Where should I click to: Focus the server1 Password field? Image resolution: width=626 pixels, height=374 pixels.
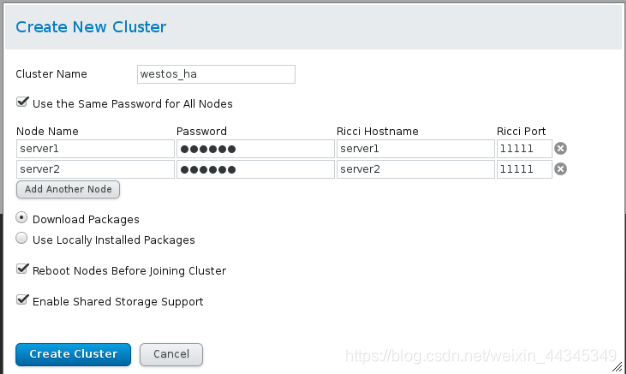[x=256, y=149]
